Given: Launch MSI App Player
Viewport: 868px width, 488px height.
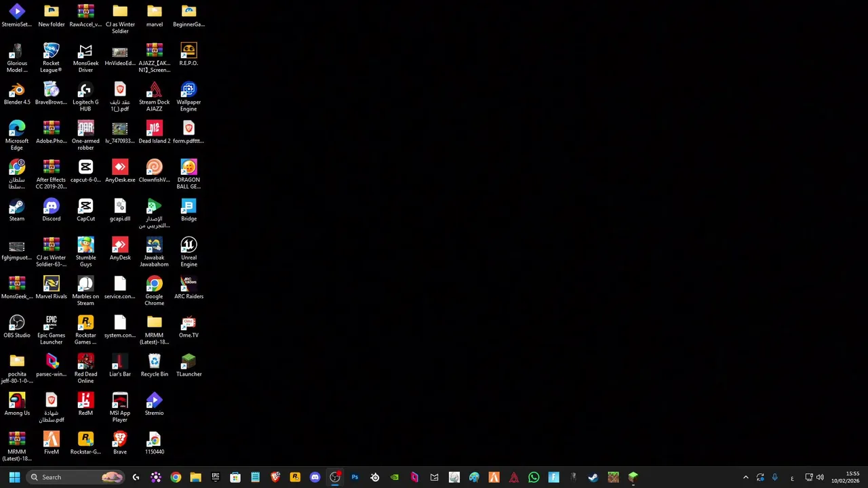Looking at the screenshot, I should pos(120,407).
